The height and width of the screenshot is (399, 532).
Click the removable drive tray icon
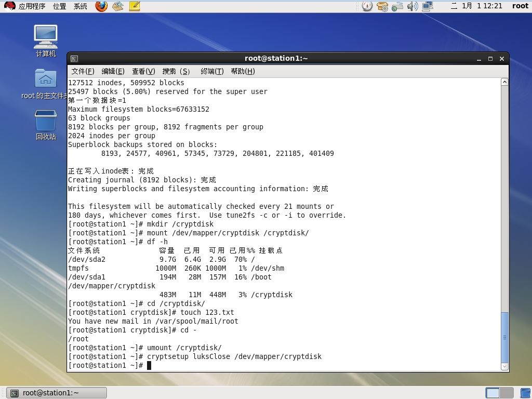(x=397, y=6)
